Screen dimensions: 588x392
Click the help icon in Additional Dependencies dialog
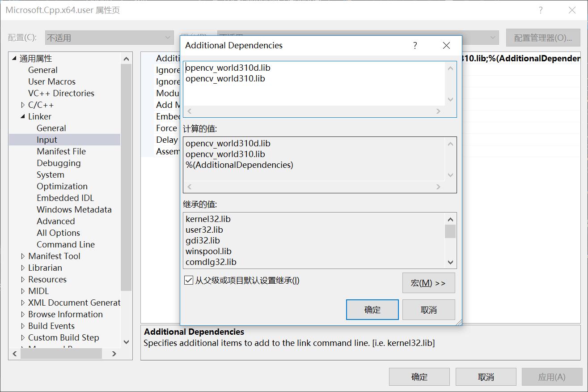pos(415,45)
